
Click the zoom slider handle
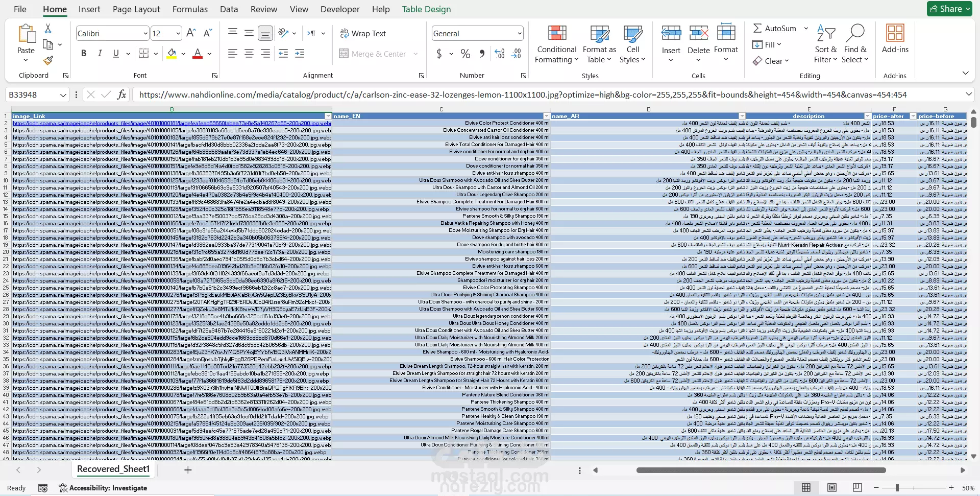pos(897,488)
